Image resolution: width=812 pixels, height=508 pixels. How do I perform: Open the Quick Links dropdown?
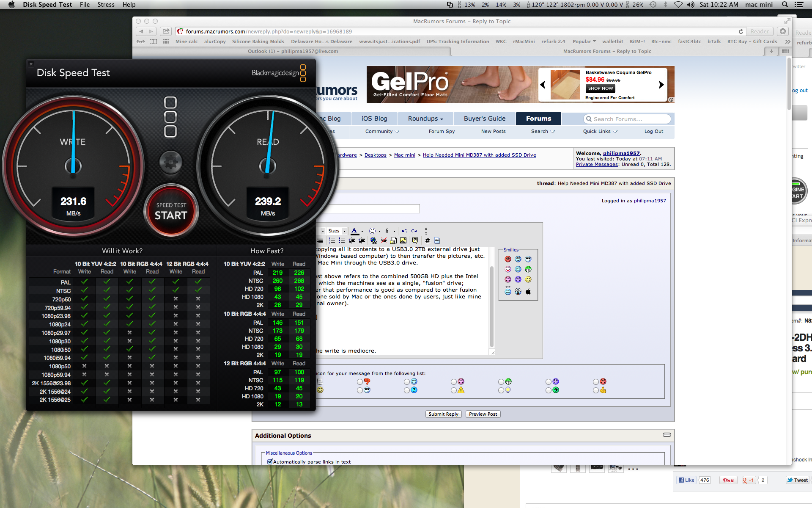[x=600, y=131]
